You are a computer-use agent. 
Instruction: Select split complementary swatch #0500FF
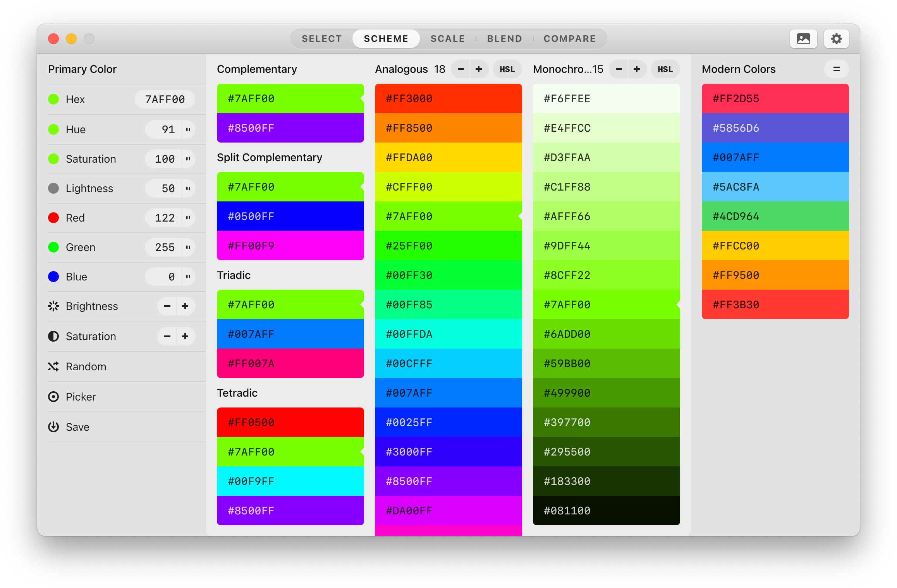290,216
